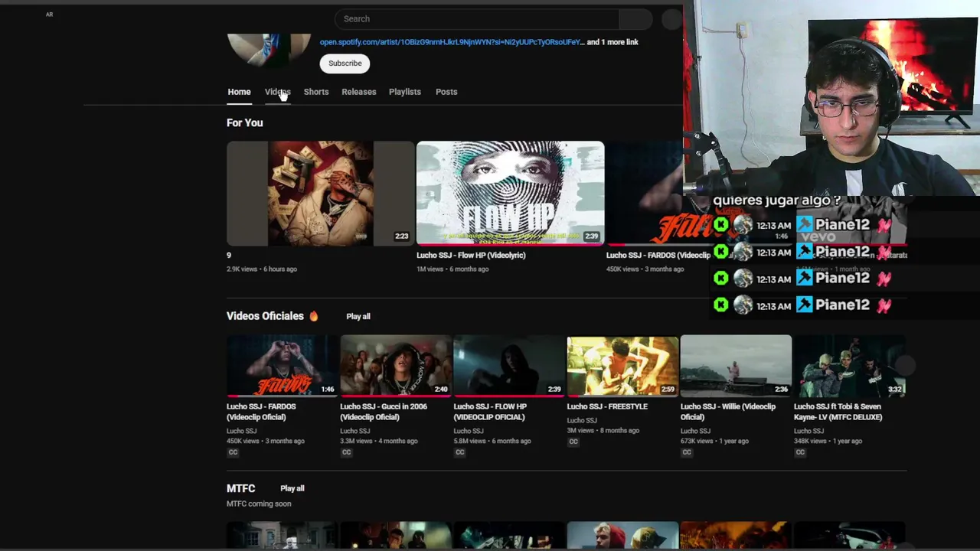Click '3.3M views • 4 months ago' text
Viewport: 980px width, 551px height.
pyautogui.click(x=379, y=442)
